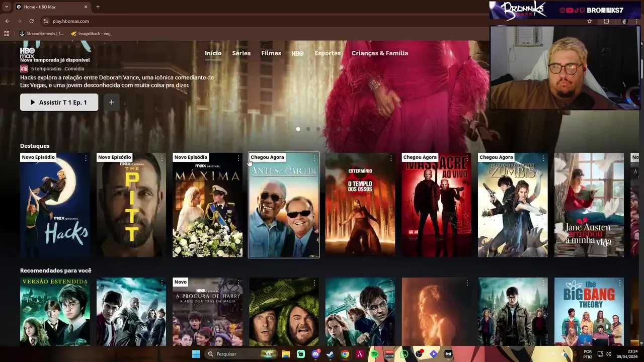644x362 pixels.
Task: Open Google Chrome taskbar icon
Action: [x=345, y=354]
